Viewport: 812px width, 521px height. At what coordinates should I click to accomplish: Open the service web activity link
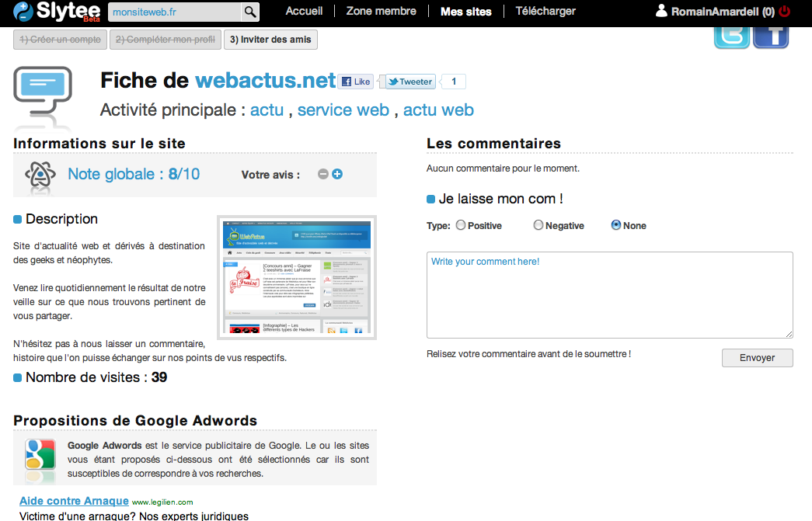[x=343, y=110]
